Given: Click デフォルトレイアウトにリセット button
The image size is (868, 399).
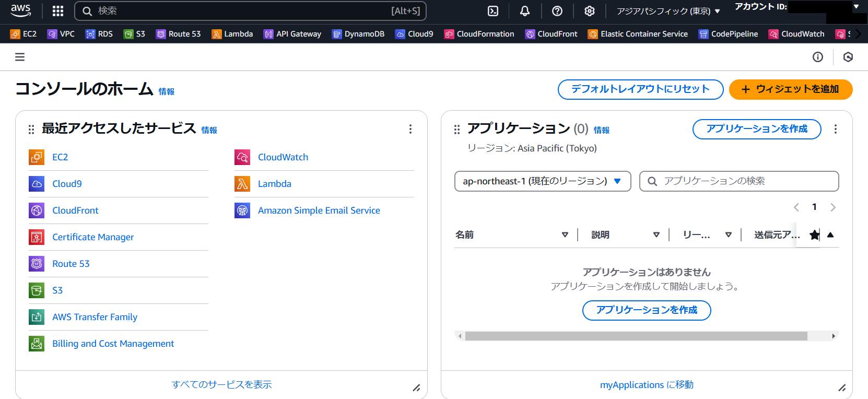Looking at the screenshot, I should coord(641,89).
